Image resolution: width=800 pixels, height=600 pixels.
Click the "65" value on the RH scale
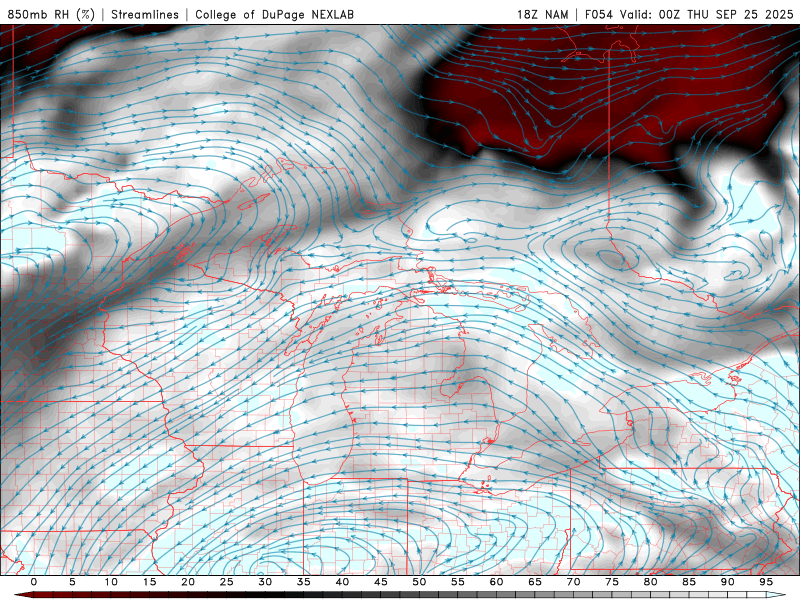(535, 582)
